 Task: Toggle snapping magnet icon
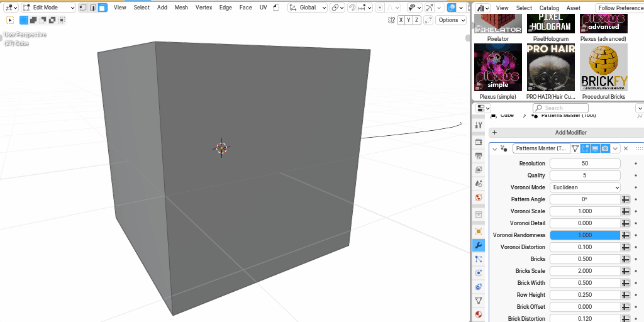352,8
